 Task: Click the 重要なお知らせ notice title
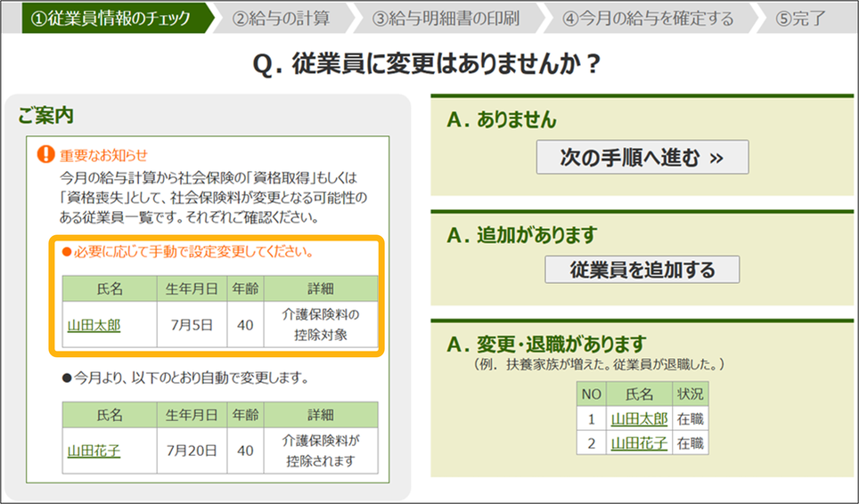(x=104, y=154)
